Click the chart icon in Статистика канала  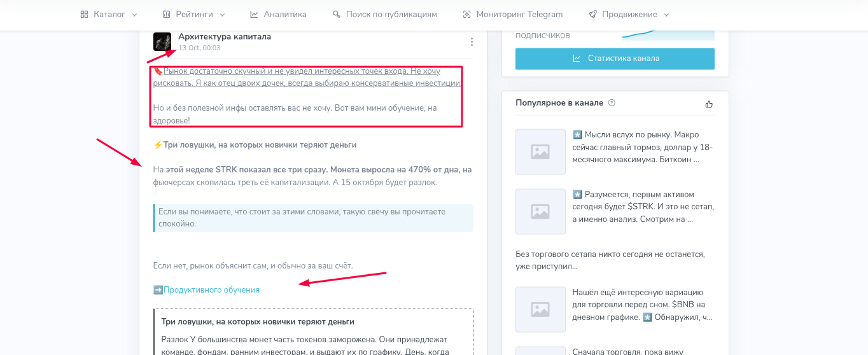[577, 59]
